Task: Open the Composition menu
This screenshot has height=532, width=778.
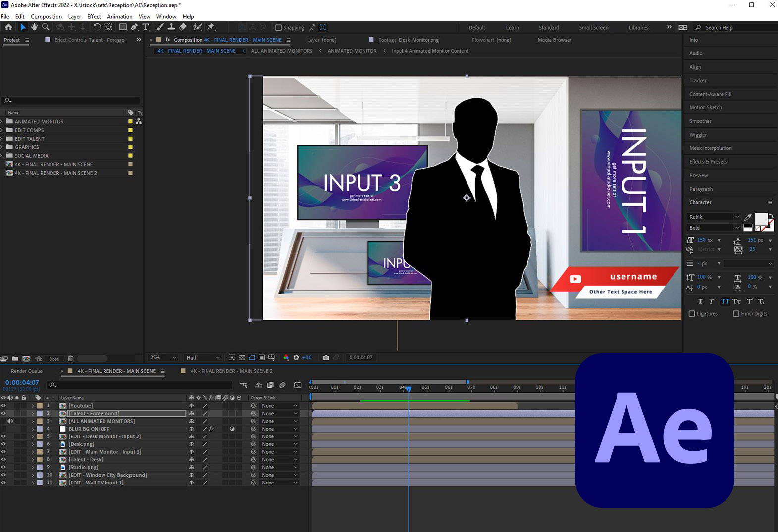Action: 46,16
